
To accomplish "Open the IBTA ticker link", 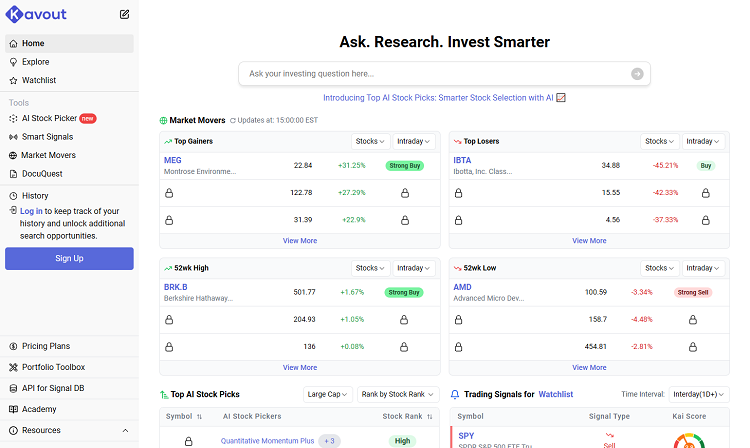I will click(462, 161).
